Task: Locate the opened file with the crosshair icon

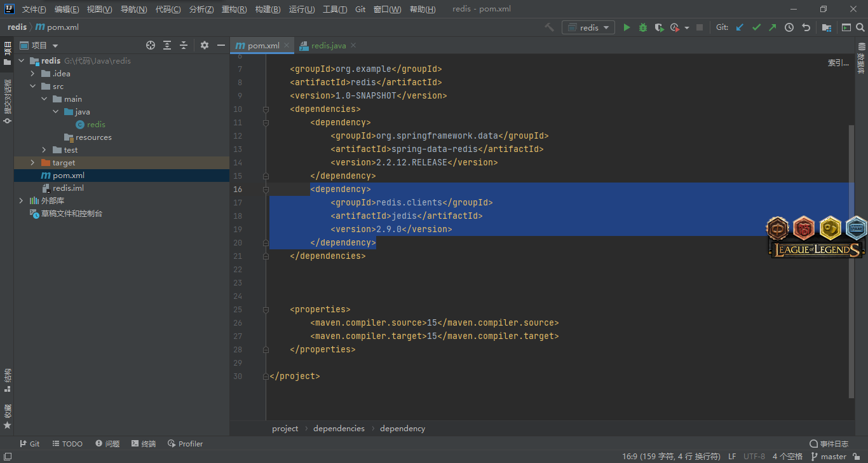Action: click(151, 45)
